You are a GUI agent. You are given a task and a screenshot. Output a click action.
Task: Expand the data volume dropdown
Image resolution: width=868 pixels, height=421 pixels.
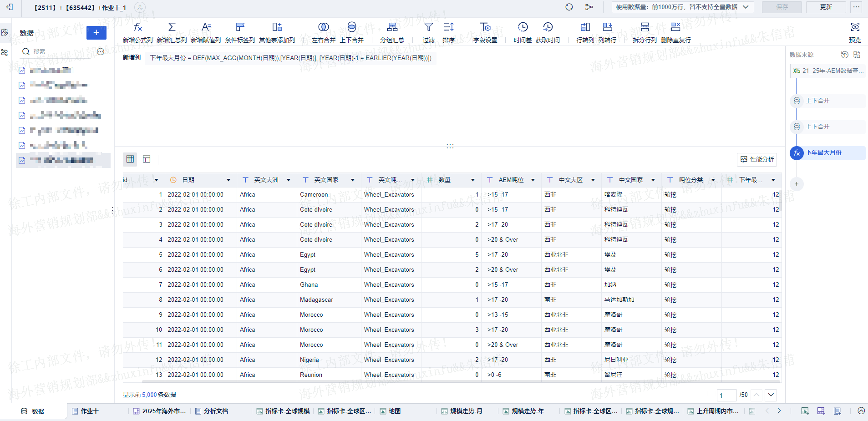tap(746, 7)
